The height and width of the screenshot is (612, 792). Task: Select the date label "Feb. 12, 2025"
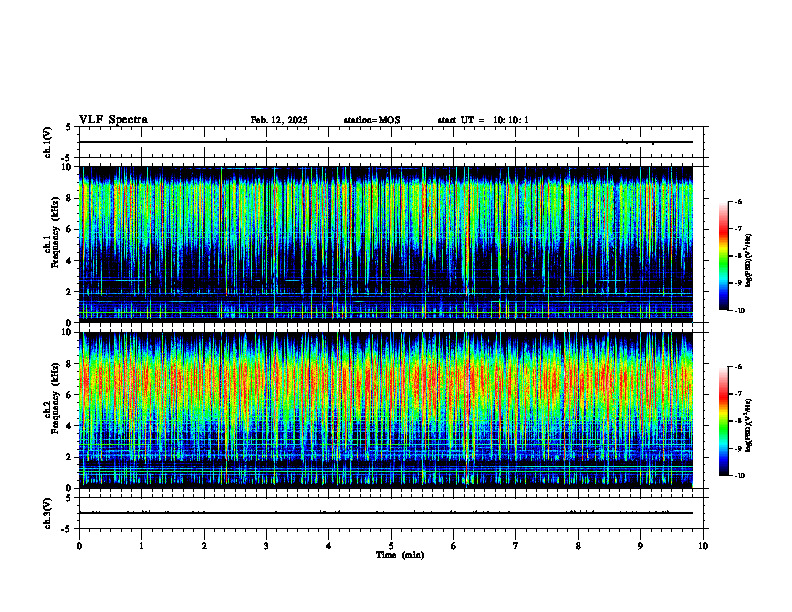pos(279,120)
